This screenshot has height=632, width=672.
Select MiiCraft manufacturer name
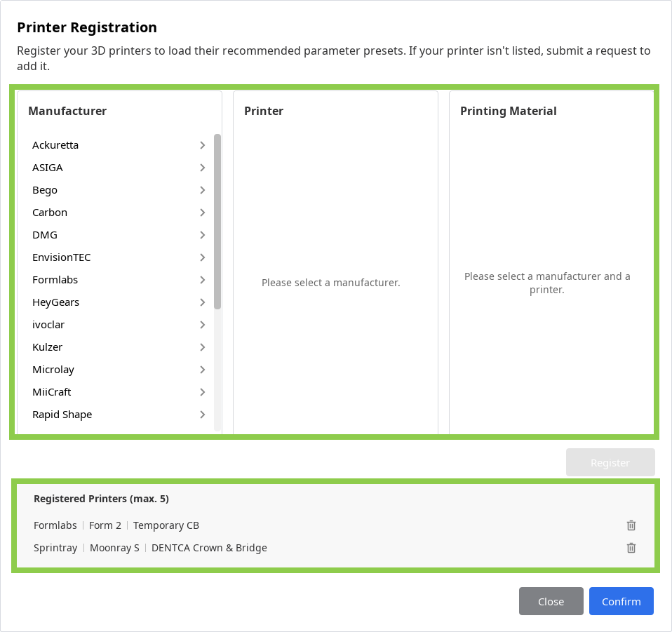tap(51, 392)
